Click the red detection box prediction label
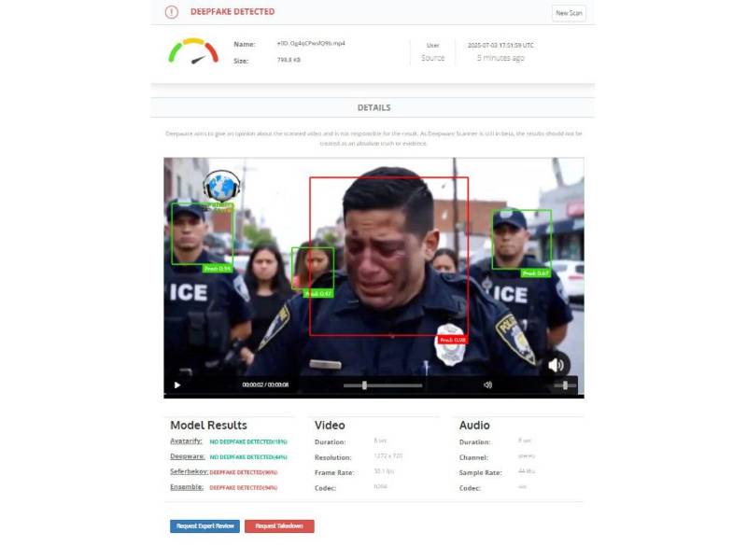 click(x=453, y=340)
